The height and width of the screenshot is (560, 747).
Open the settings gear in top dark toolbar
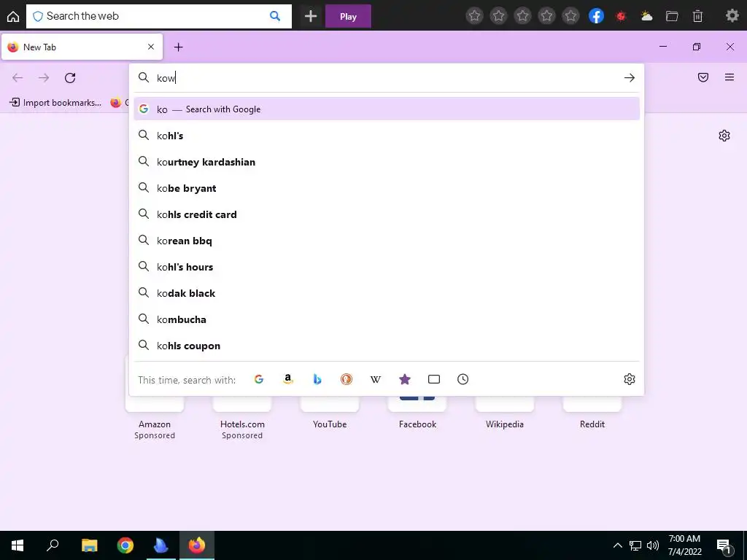[732, 16]
